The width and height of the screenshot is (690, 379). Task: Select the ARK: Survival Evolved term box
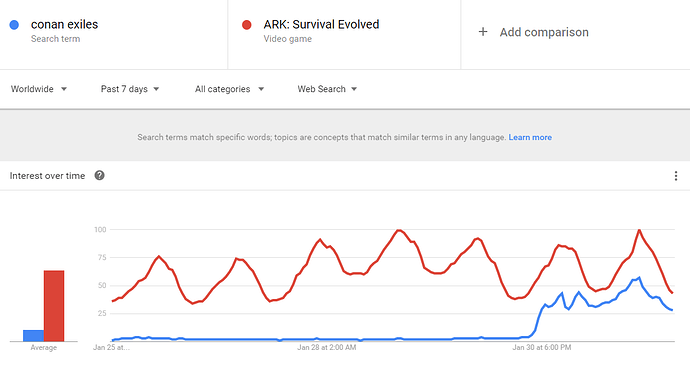(344, 34)
